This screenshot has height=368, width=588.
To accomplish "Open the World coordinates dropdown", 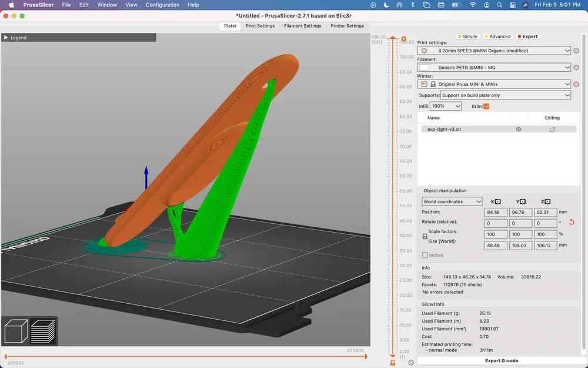I will click(452, 201).
